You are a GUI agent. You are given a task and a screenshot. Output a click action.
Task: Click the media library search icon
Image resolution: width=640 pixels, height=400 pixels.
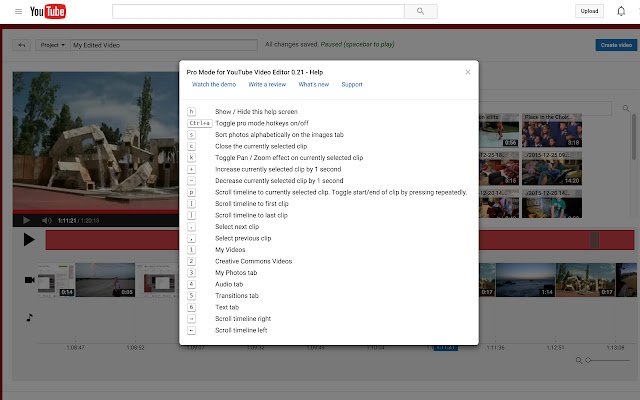[626, 108]
